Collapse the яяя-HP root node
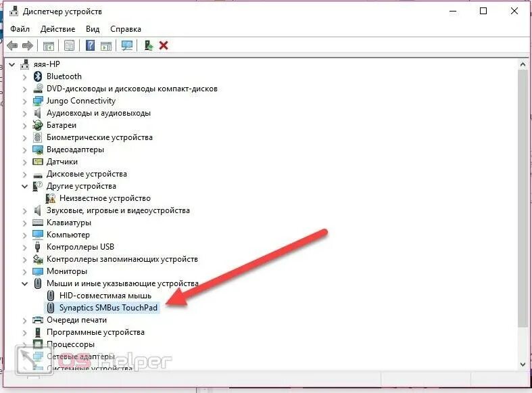This screenshot has width=532, height=393. pos(12,64)
